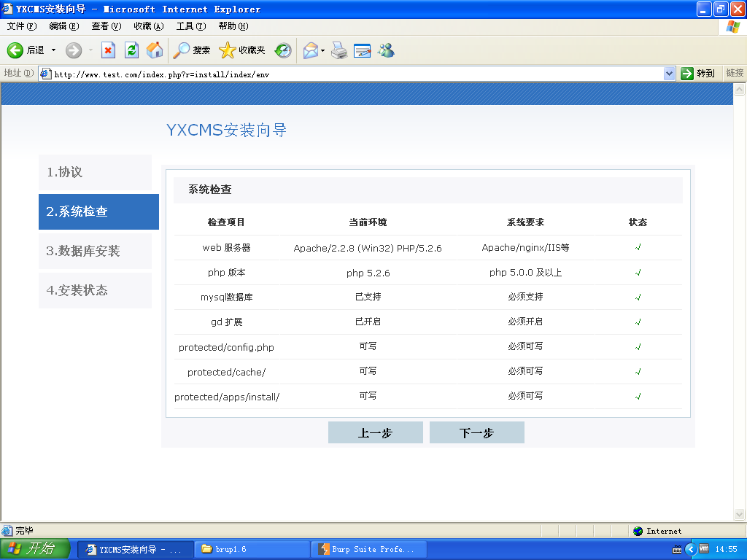Viewport: 747px width, 560px height.
Task: Click the 下一步 next step button
Action: tap(477, 432)
